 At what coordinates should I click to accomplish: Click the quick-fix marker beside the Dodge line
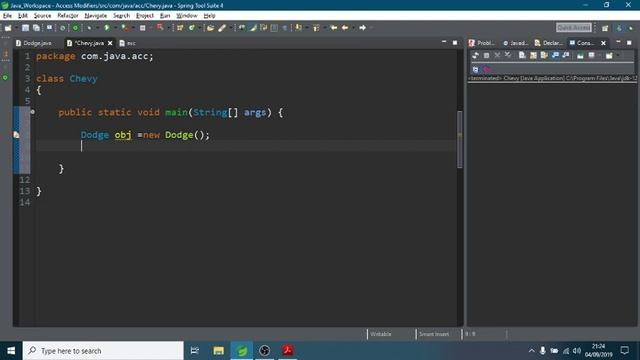click(x=16, y=135)
